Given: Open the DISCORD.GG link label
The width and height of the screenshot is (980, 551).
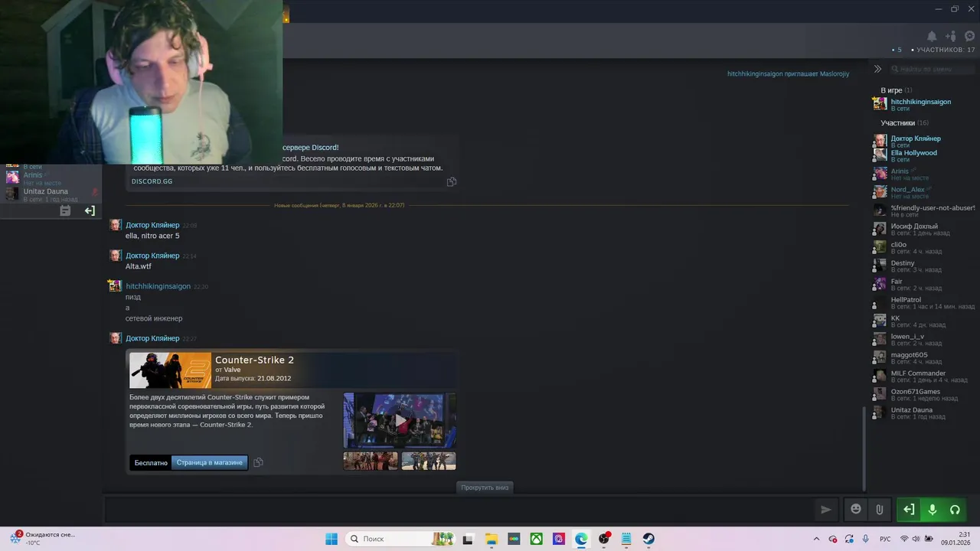Looking at the screenshot, I should click(152, 181).
